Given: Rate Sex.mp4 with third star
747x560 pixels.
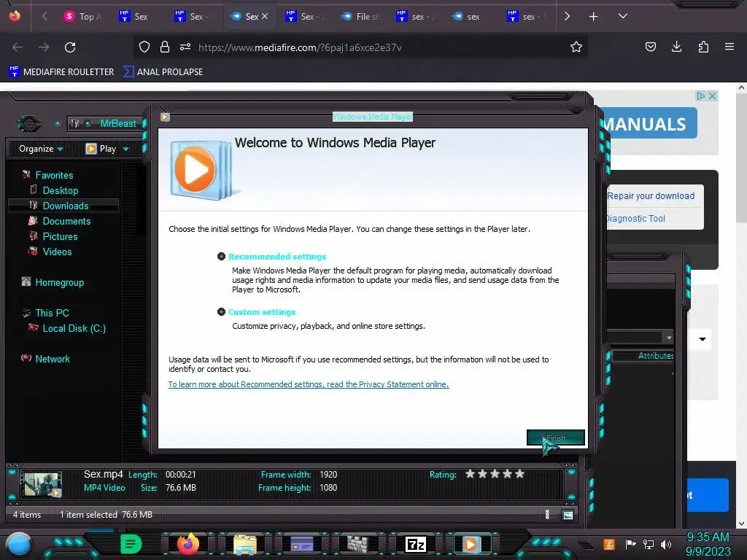Looking at the screenshot, I should [495, 474].
